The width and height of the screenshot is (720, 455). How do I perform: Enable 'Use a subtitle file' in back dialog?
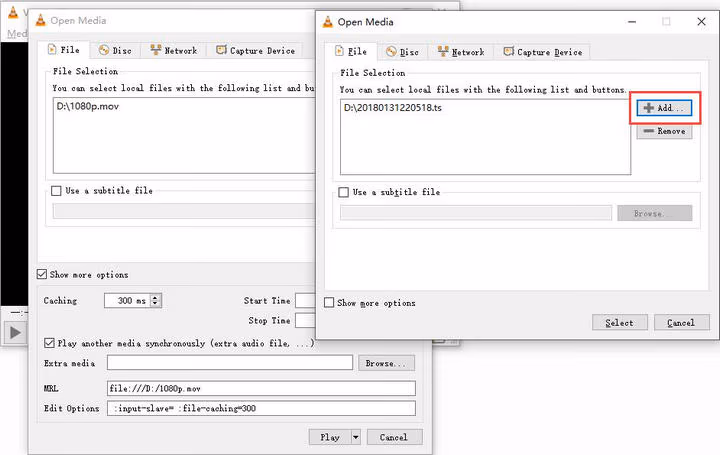56,191
